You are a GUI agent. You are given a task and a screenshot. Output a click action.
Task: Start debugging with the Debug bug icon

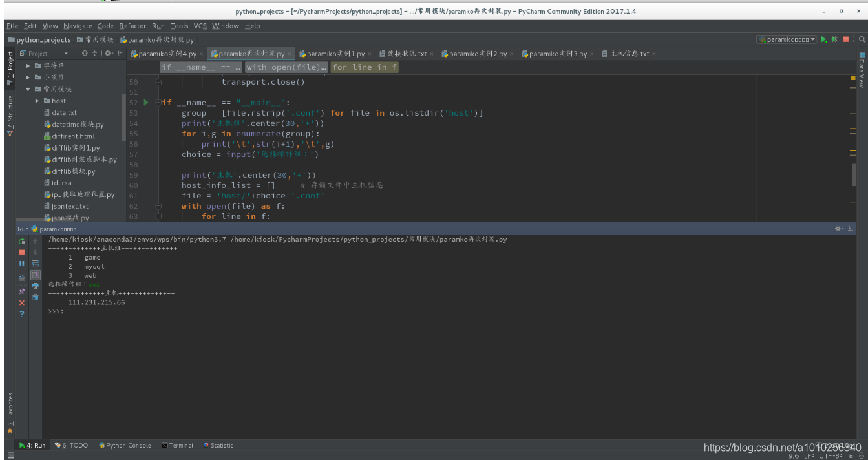coord(834,39)
